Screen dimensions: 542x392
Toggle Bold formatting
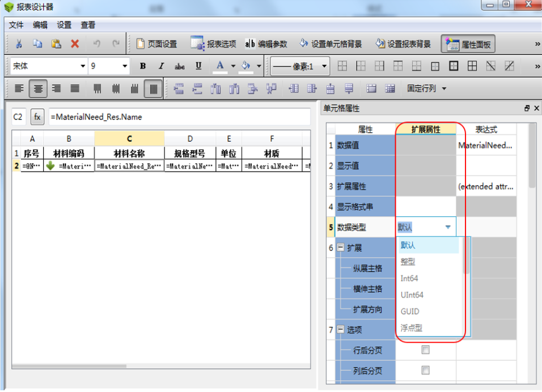point(143,66)
